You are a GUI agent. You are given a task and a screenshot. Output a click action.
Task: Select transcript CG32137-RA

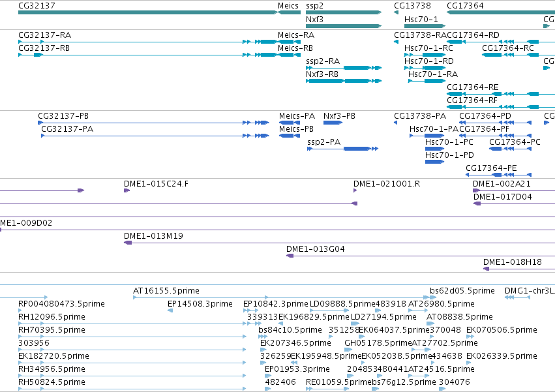(44, 35)
